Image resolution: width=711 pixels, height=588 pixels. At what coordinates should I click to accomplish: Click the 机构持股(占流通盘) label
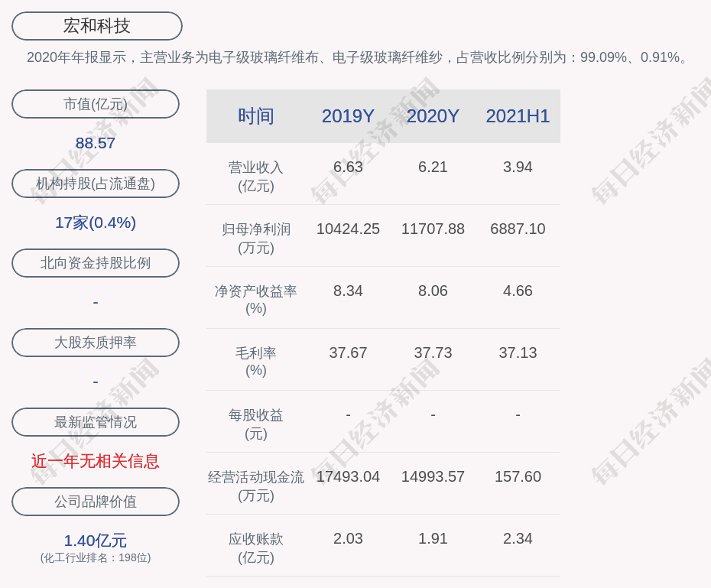tap(96, 184)
